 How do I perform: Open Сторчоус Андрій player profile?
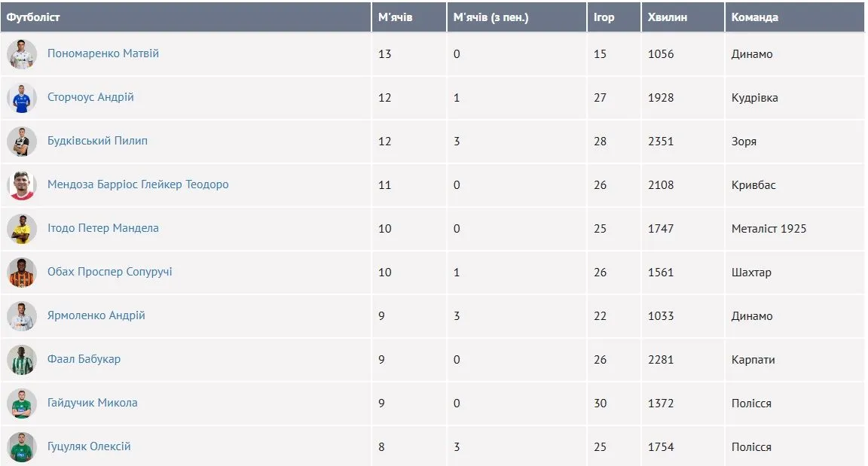(x=90, y=97)
